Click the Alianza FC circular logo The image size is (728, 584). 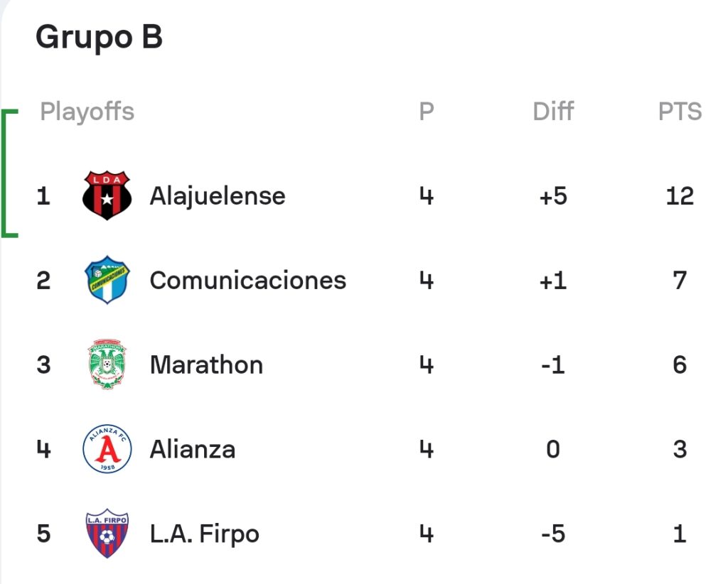pos(107,448)
